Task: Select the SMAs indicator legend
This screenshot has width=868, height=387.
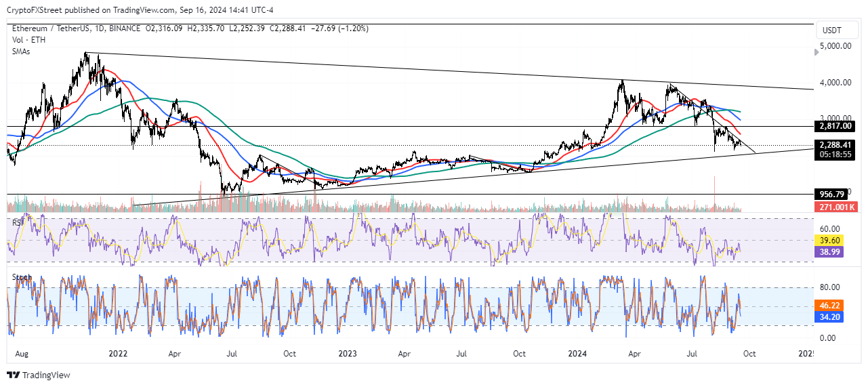Action: pyautogui.click(x=21, y=49)
